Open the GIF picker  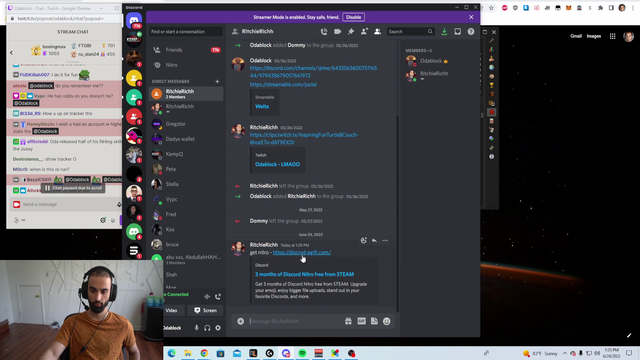(362, 321)
